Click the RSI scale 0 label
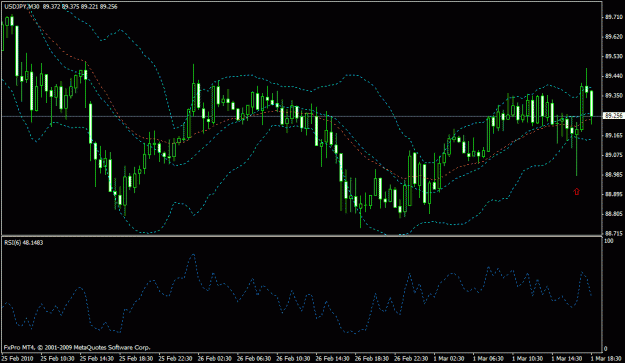This screenshot has height=363, width=625. [606, 349]
